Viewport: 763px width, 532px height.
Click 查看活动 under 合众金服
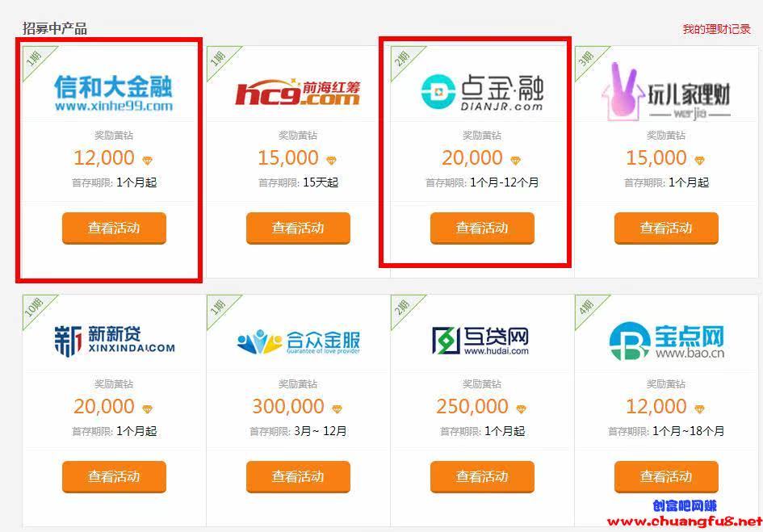[x=298, y=476]
